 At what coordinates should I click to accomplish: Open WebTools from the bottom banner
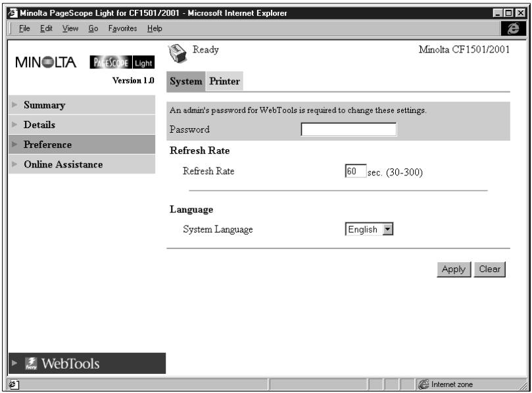coord(87,363)
